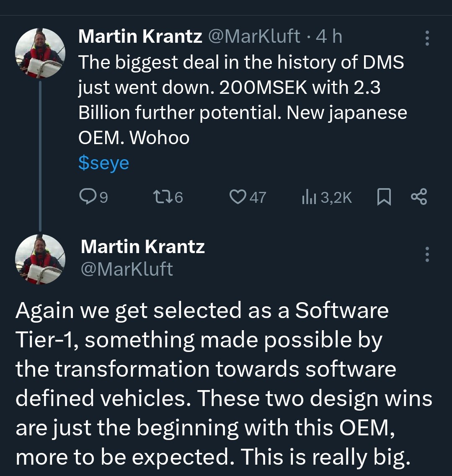Click the profile avatar on the first tweet

point(40,53)
